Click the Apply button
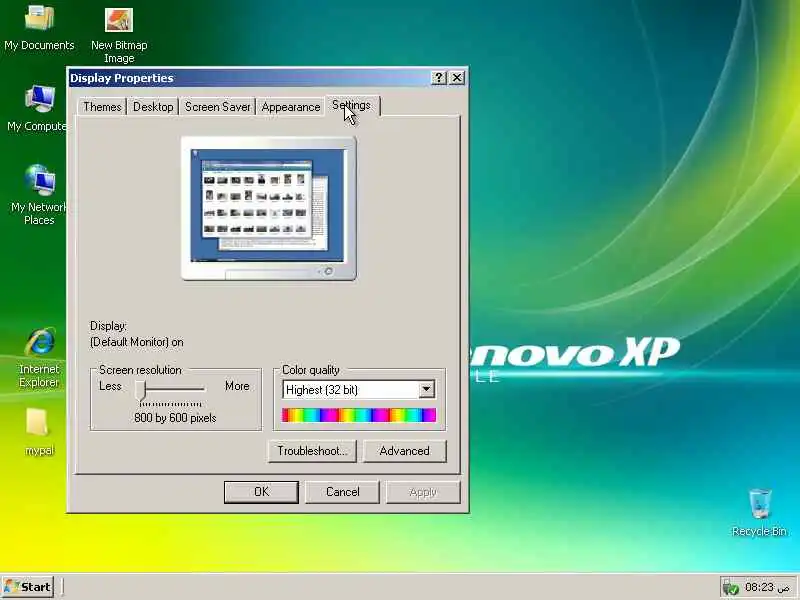Screen dimensions: 800x600 tap(423, 492)
